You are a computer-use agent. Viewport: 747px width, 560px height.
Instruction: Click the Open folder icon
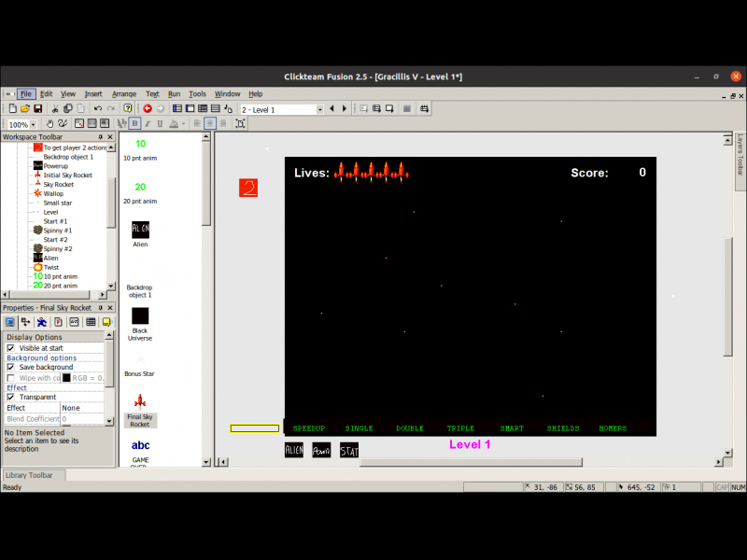tap(25, 109)
